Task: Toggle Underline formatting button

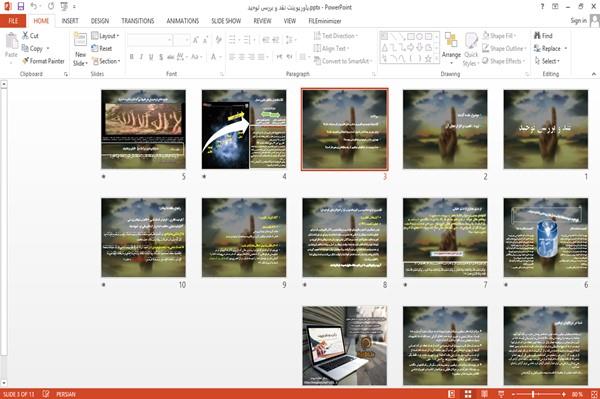Action: 151,57
